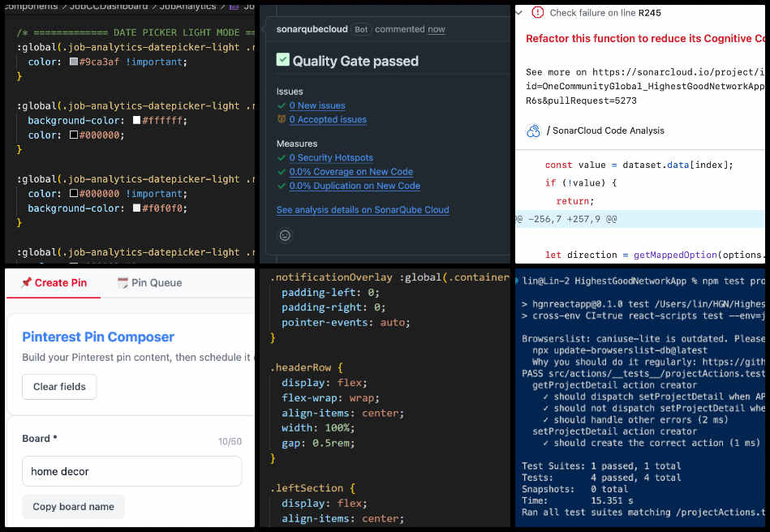Viewport: 770px width, 532px height.
Task: Click the 'npx update-browserslist-db@latest' terminal line
Action: click(x=620, y=350)
